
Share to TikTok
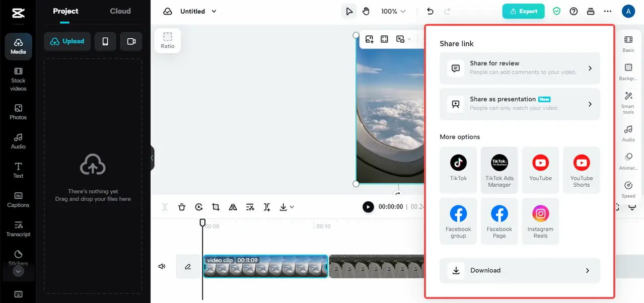pos(458,170)
